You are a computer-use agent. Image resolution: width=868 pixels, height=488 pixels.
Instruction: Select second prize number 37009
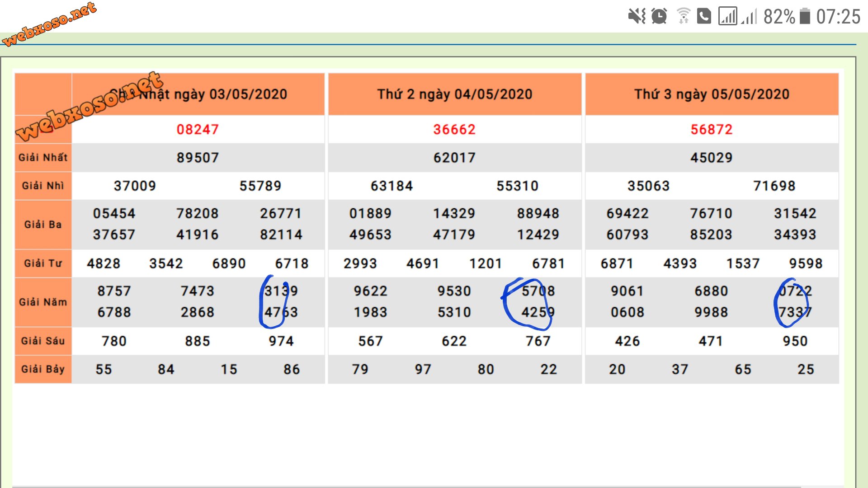click(x=135, y=186)
